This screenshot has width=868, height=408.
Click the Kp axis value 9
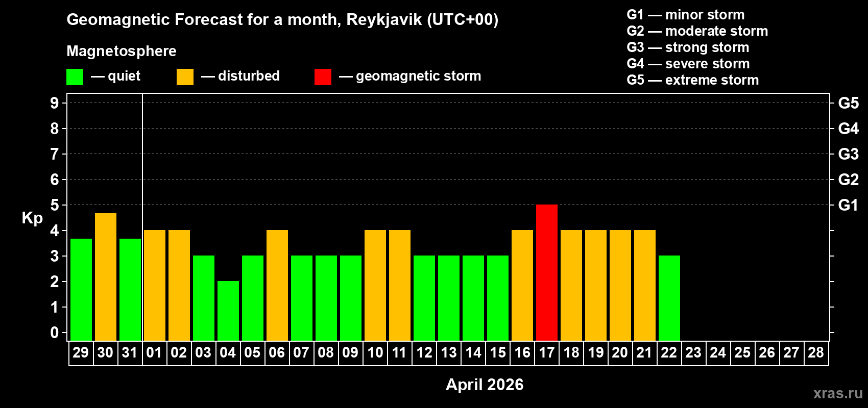pyautogui.click(x=55, y=103)
